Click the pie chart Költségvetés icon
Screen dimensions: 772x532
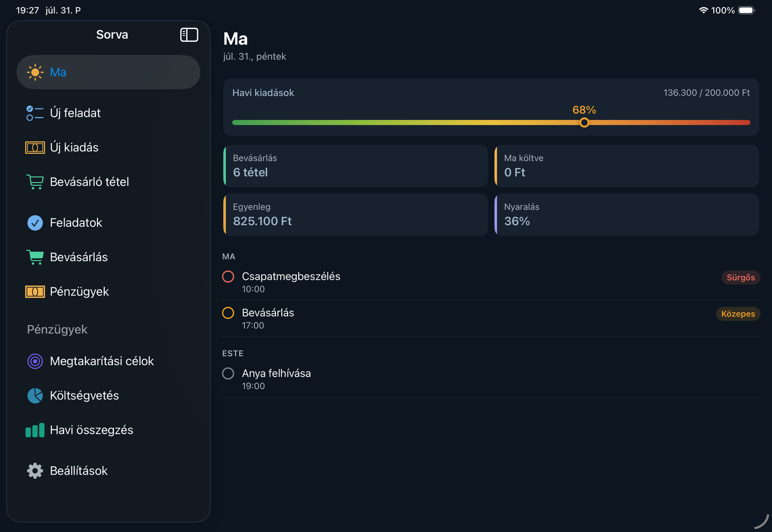(35, 396)
